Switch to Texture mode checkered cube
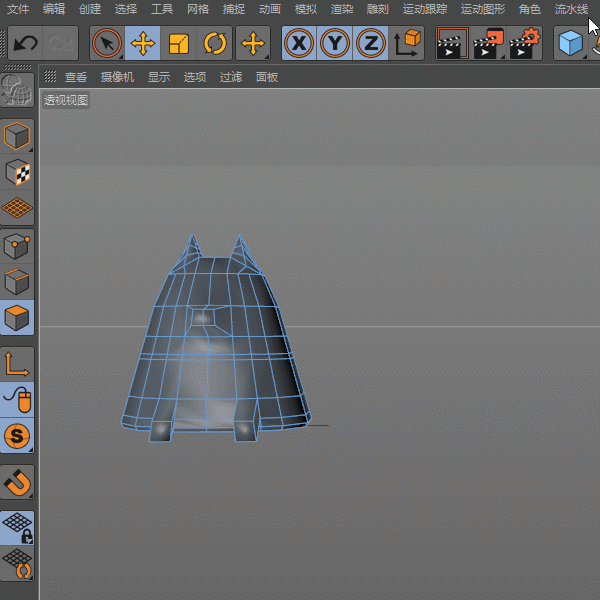Image resolution: width=600 pixels, height=600 pixels. (17, 172)
